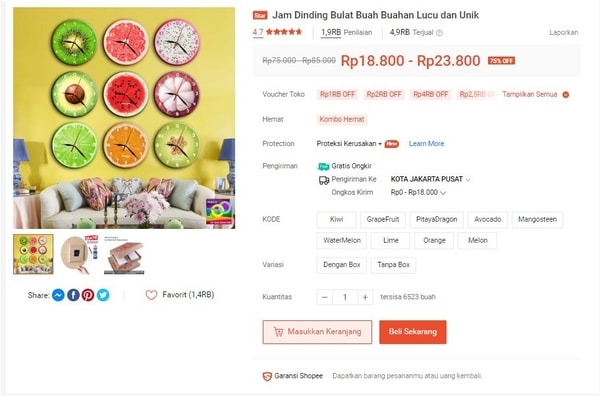Decrease quantity with minus button
600x396 pixels.
click(x=324, y=297)
